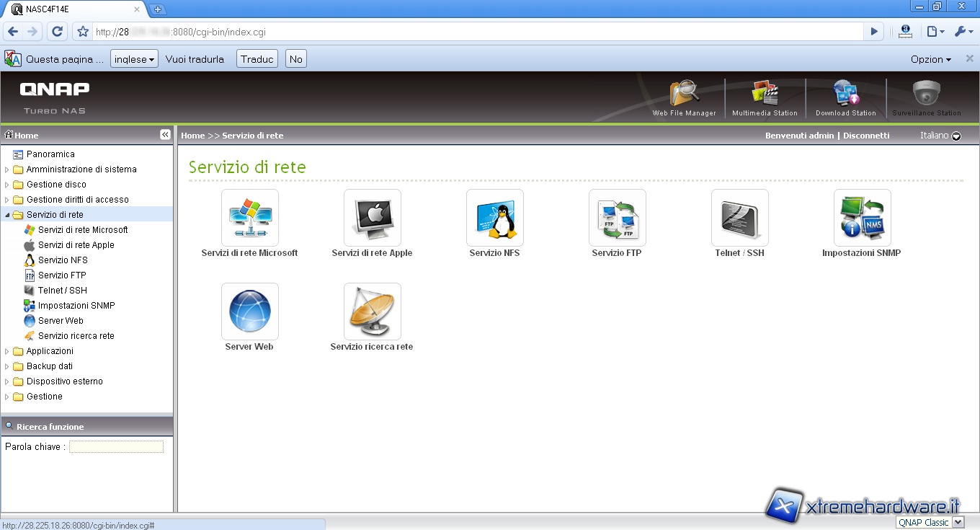
Task: Open the Impostazioni SNMP large icon
Action: (862, 218)
